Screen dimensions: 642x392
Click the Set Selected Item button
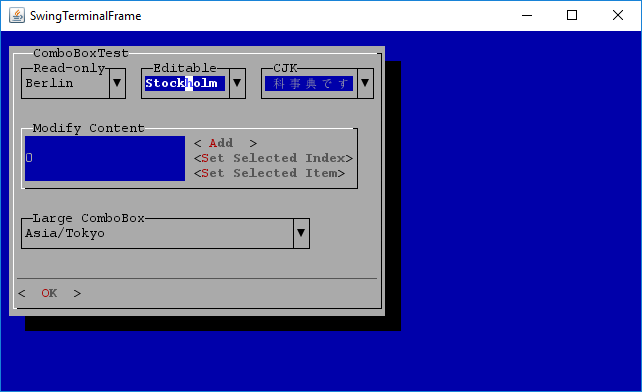(269, 173)
